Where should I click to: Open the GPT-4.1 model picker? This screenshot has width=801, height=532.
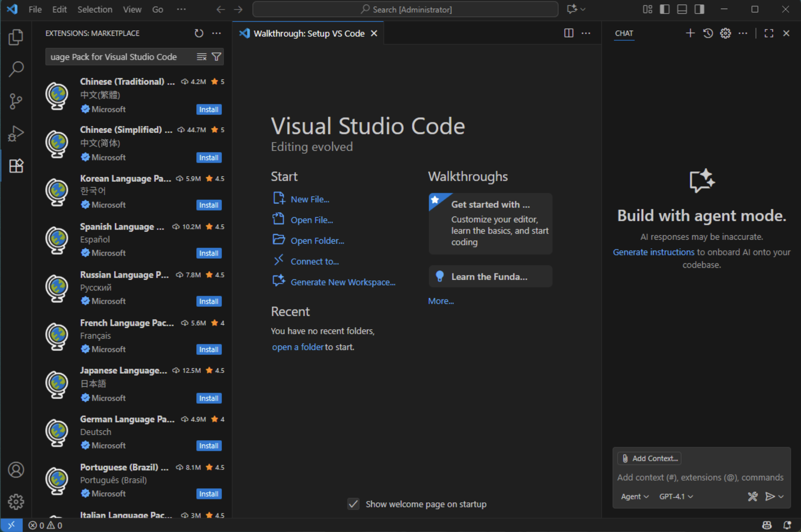[x=676, y=497]
